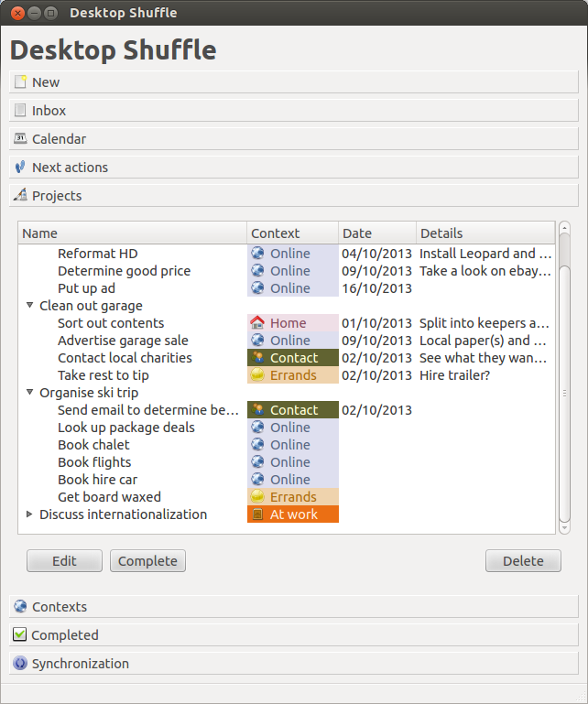Click the Completed green checkmark icon
588x704 pixels.
(20, 635)
